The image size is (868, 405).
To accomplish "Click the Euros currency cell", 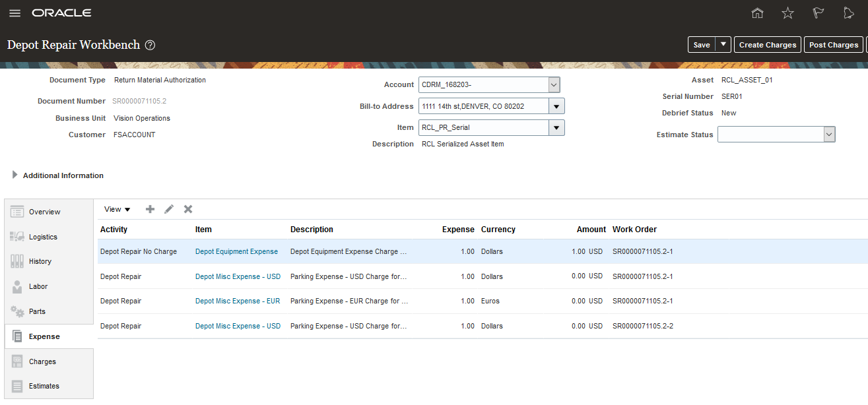I will tap(490, 301).
